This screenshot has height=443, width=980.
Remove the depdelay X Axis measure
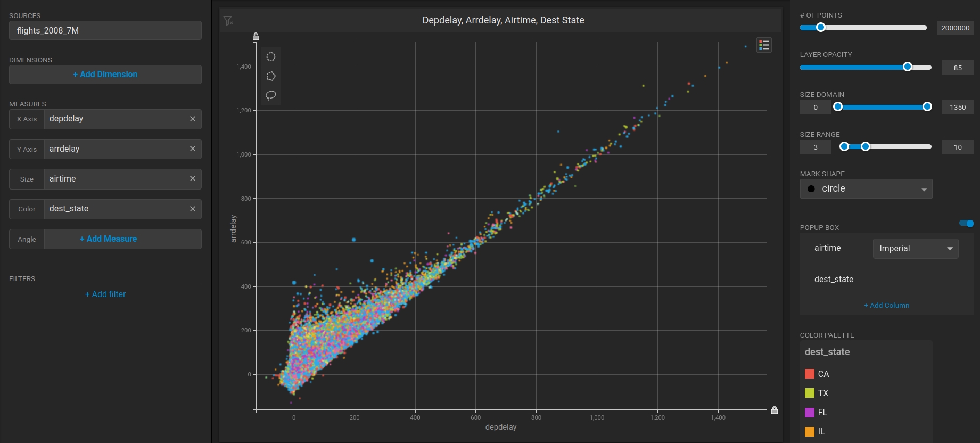click(193, 119)
